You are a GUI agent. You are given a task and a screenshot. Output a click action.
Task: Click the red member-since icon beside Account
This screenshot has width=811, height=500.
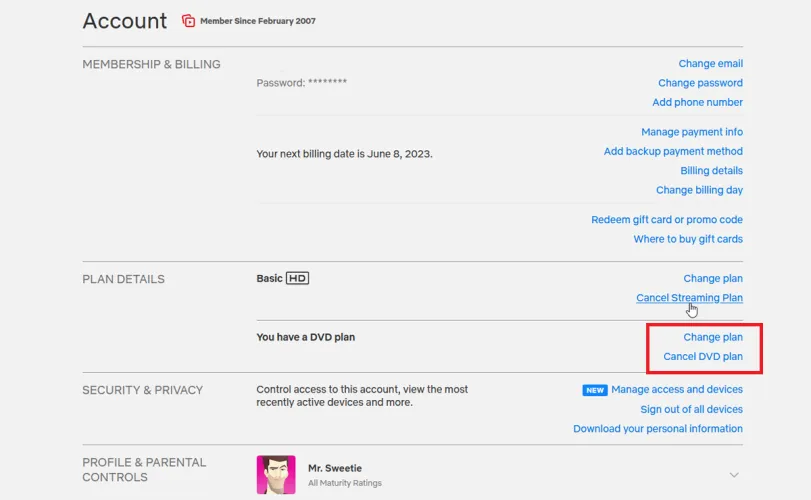pyautogui.click(x=188, y=21)
